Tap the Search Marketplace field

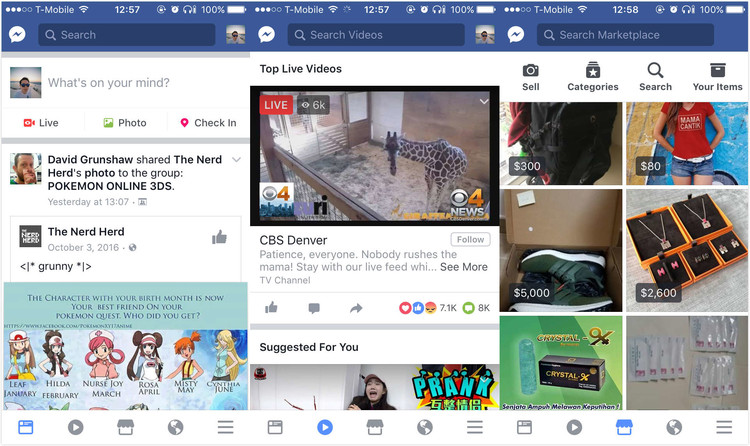click(625, 35)
